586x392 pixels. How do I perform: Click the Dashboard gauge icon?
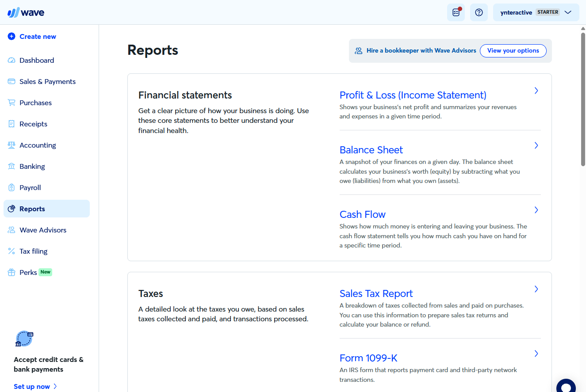[11, 61]
